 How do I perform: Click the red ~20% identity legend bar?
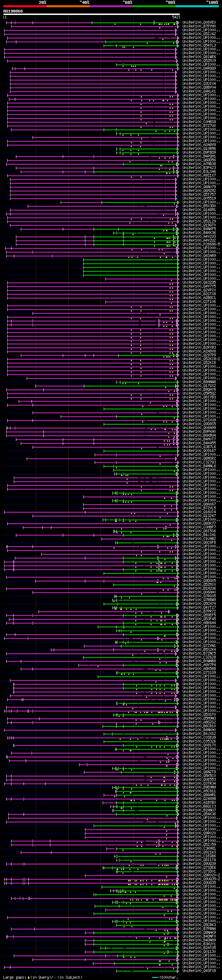25,7
